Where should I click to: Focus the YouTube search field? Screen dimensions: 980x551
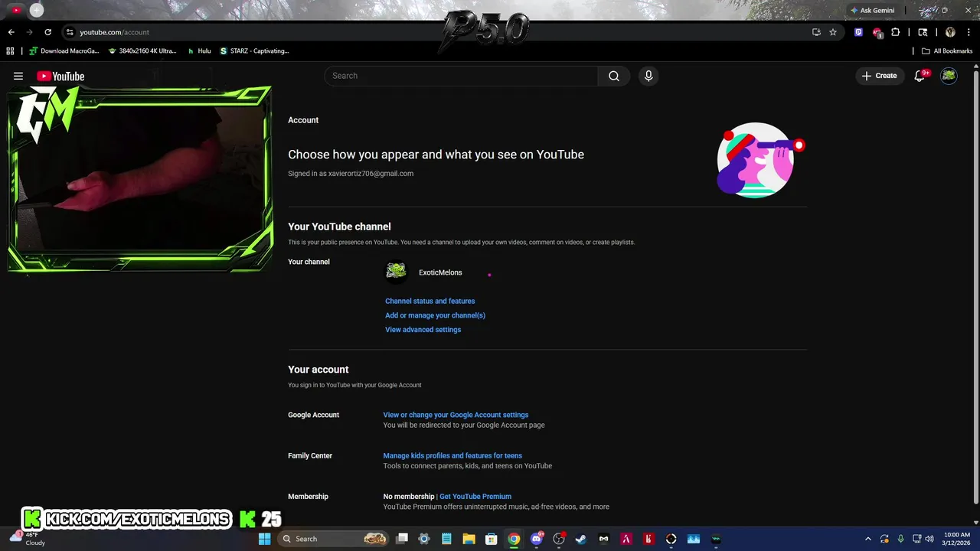tap(462, 76)
